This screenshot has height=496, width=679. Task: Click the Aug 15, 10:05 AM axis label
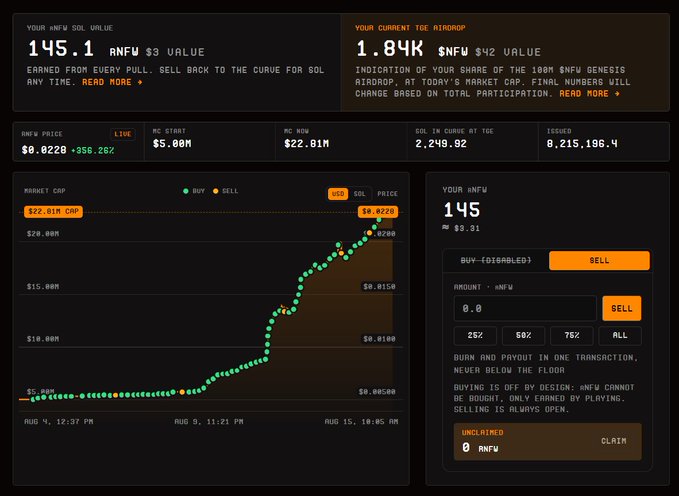(361, 421)
